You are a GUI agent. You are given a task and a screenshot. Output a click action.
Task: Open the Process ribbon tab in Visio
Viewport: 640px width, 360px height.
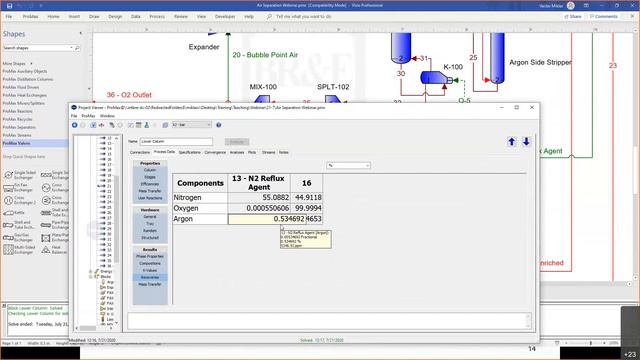(157, 16)
